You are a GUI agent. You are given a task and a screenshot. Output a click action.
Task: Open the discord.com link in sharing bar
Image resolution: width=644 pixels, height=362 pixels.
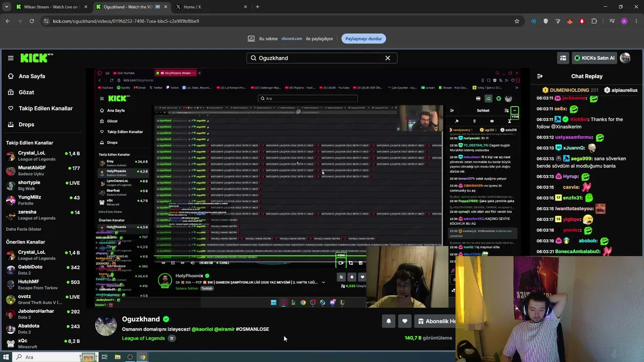[292, 39]
